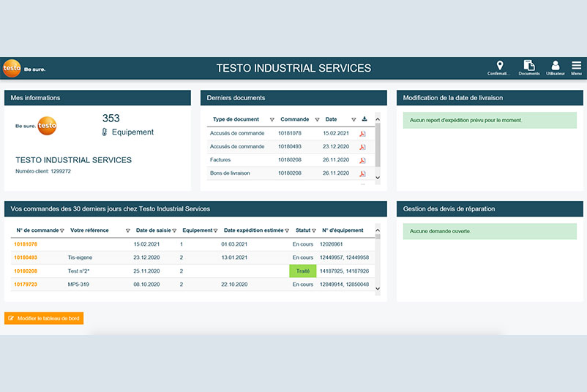Click the download column icon in Derniers documents
587x392 pixels.
tap(364, 119)
